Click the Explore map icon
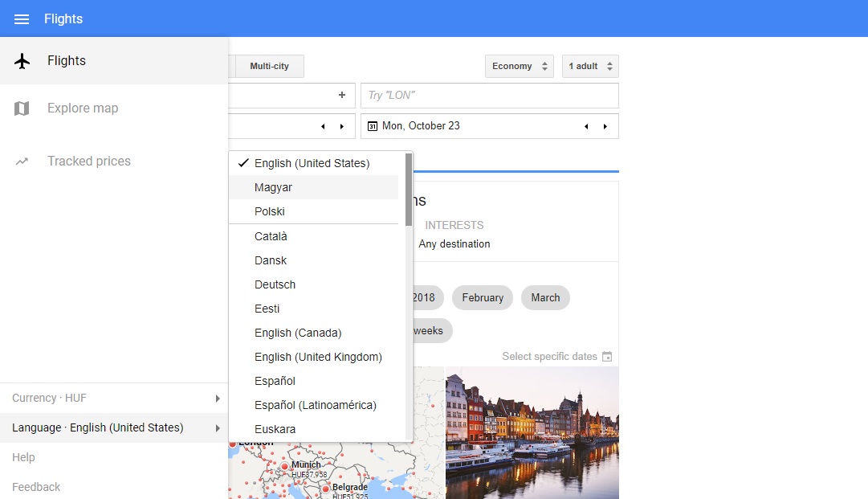 pos(22,108)
